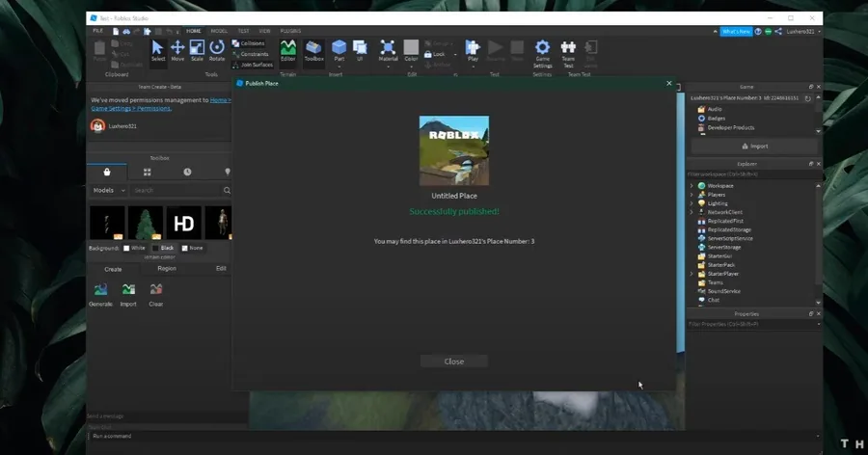Select White background option
868x455 pixels.
(x=134, y=248)
